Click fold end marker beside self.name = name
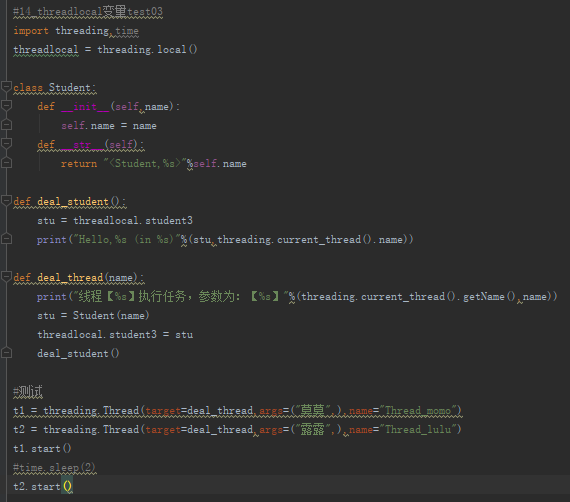 tap(6, 125)
